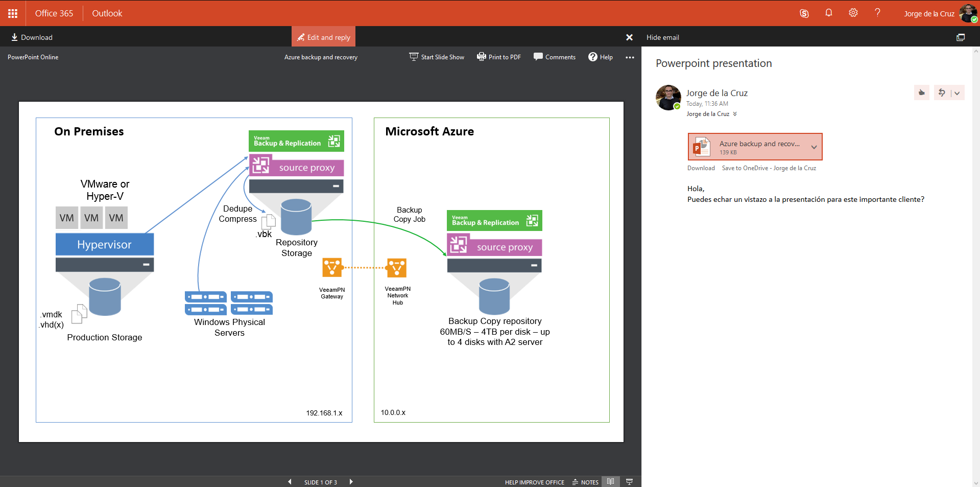Viewport: 980px width, 487px height.
Task: Click Save to OneDrive link
Action: pos(769,168)
